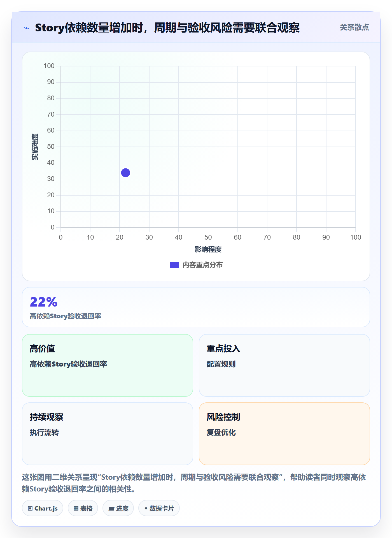Toggle the 内容重点分布 legend color box

(174, 265)
